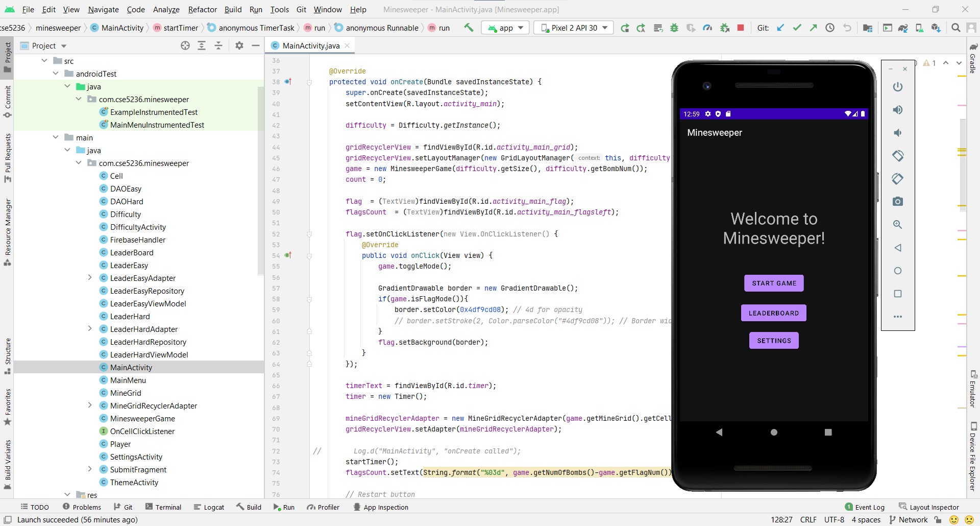Click the Apply Code Changes icon
Image resolution: width=980 pixels, height=526 pixels.
point(658,28)
